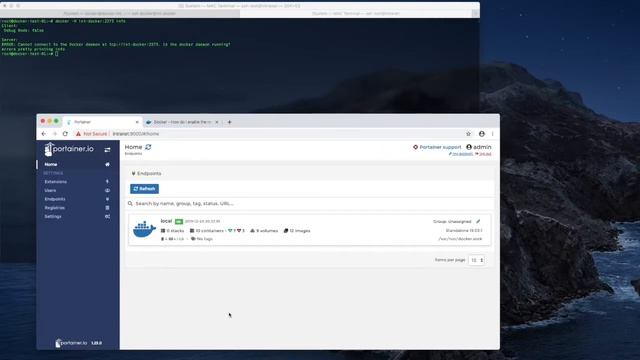The width and height of the screenshot is (640, 360).
Task: Click the refresh icon next to Home title
Action: [148, 147]
